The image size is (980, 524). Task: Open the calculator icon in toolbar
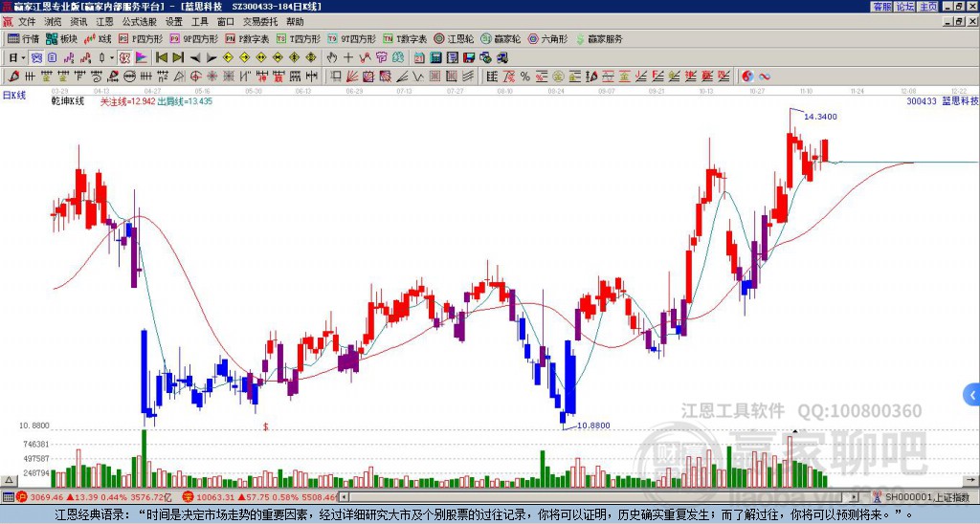pos(436,58)
